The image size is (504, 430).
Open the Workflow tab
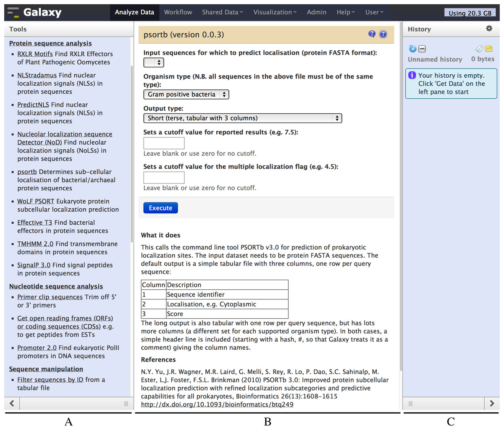(178, 12)
